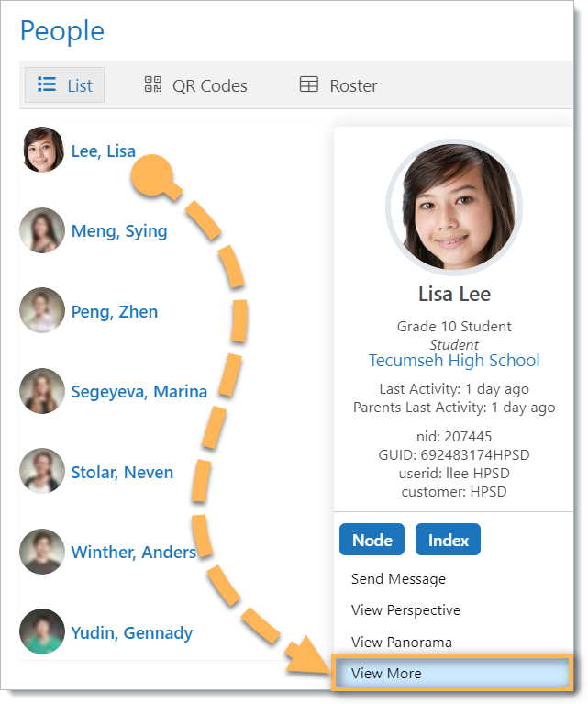Click Marina Segeyeva's avatar photo
Viewport: 588px width, 704px height.
tap(42, 391)
